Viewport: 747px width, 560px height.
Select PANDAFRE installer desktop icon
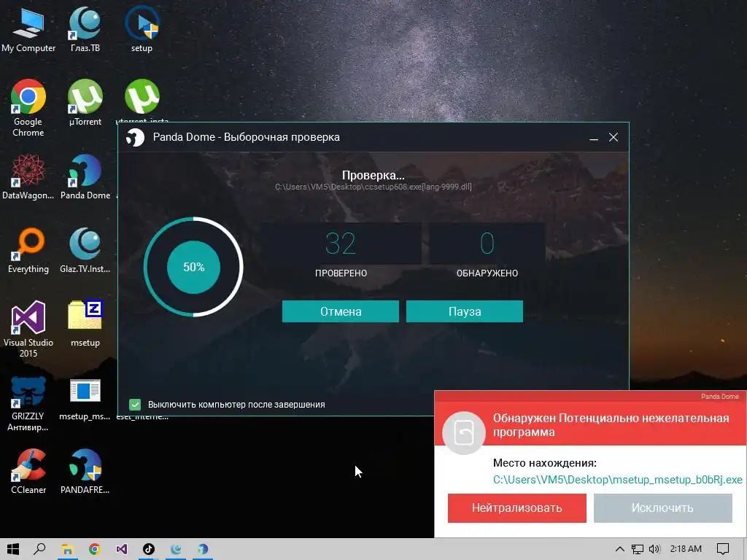(x=85, y=472)
